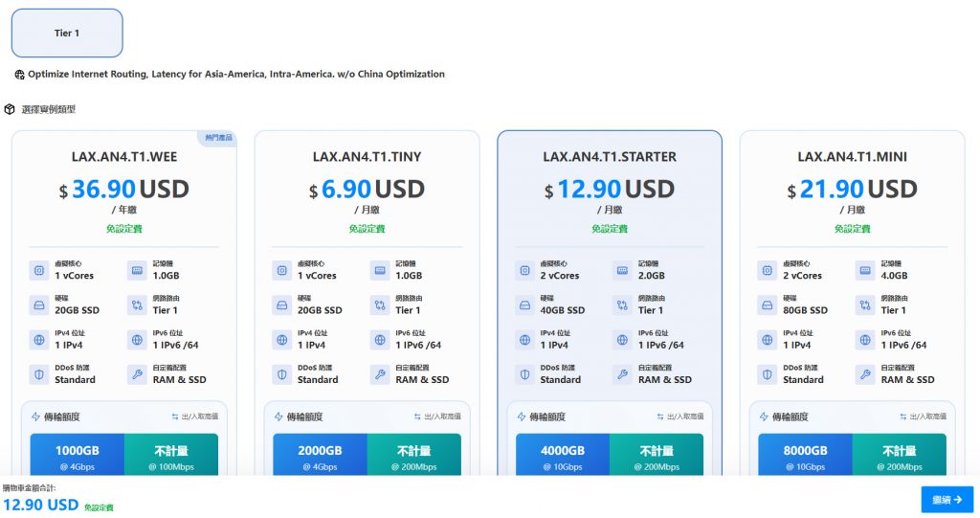Select the Tier 1 routing tab
The image size is (980, 518).
click(x=67, y=34)
